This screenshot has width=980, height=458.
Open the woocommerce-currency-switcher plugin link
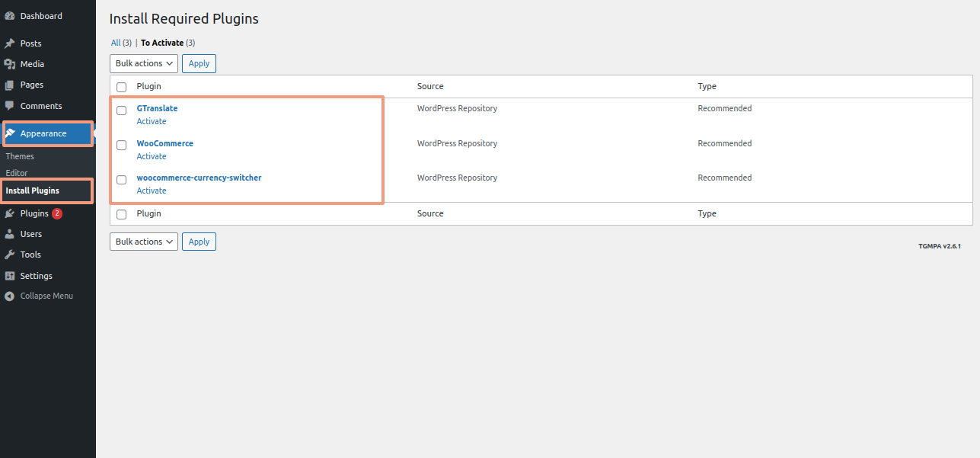(199, 178)
